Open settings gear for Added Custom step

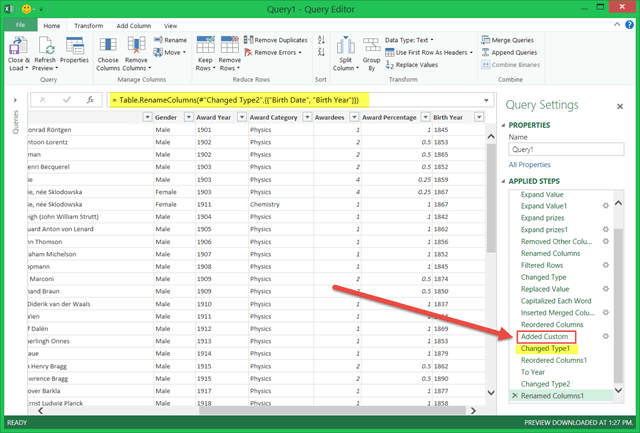coord(606,336)
